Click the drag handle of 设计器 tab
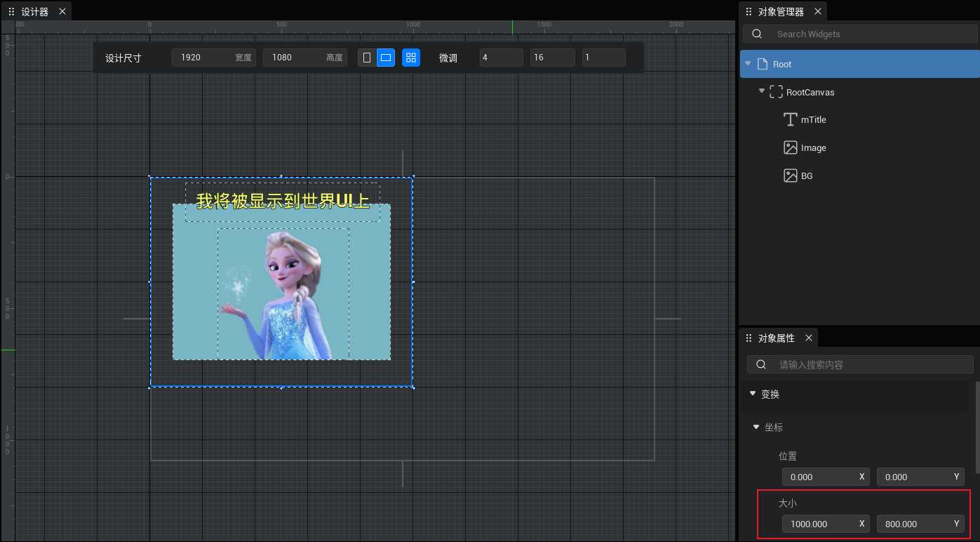The width and height of the screenshot is (980, 542). (11, 11)
